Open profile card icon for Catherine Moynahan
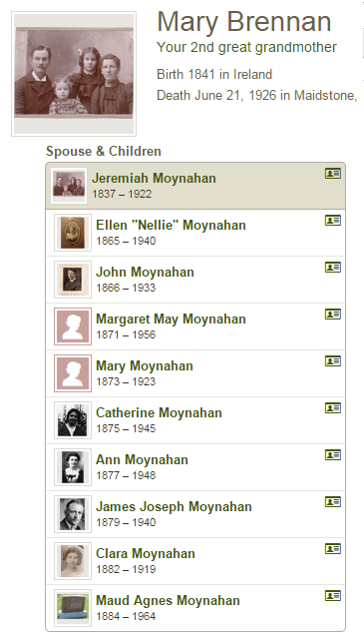Image resolution: width=364 pixels, height=638 pixels. click(333, 408)
